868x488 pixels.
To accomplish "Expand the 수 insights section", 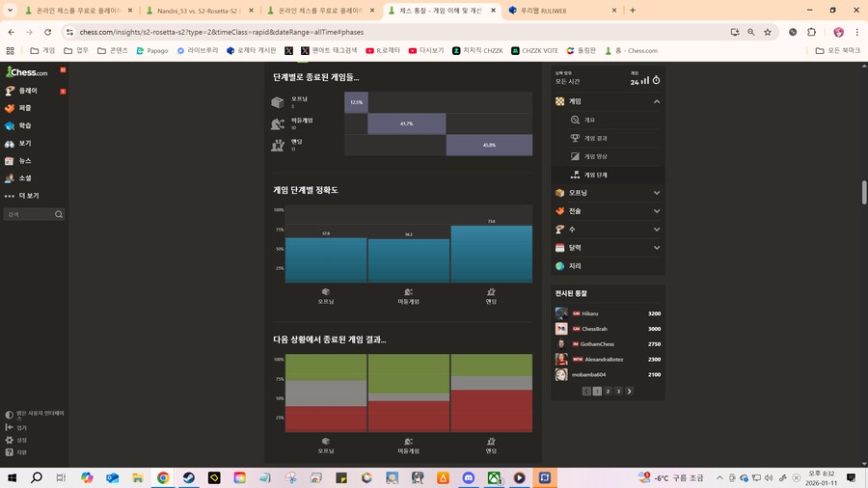I will point(608,230).
